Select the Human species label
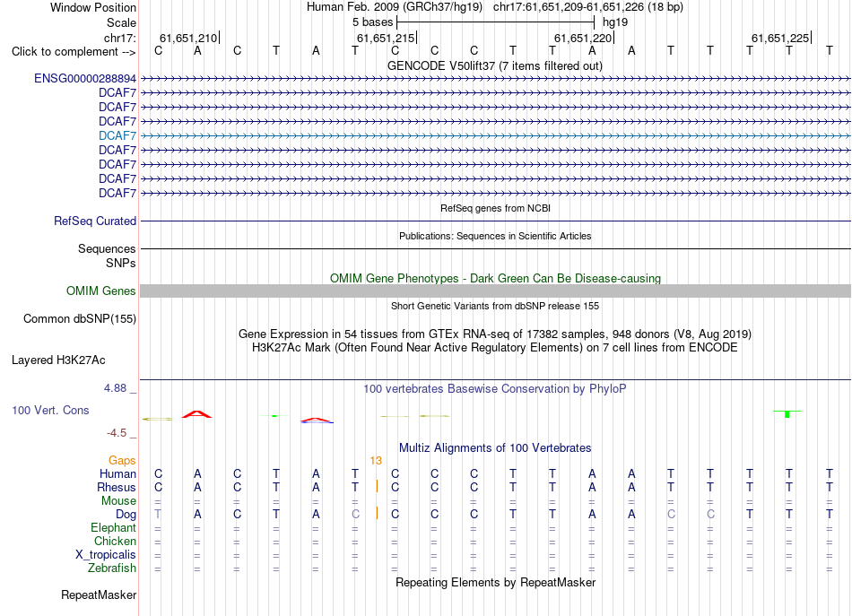The width and height of the screenshot is (852, 616). [117, 473]
